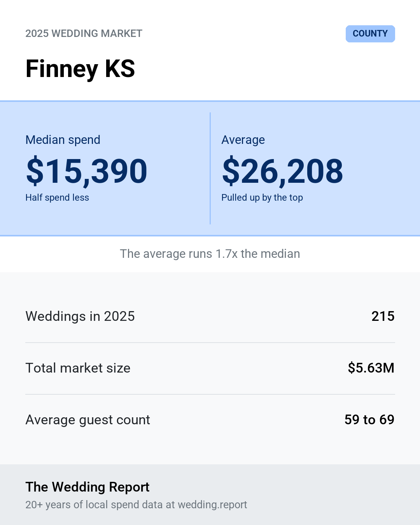The image size is (420, 525).
Task: Click the vertical divider between median and average
Action: [210, 168]
